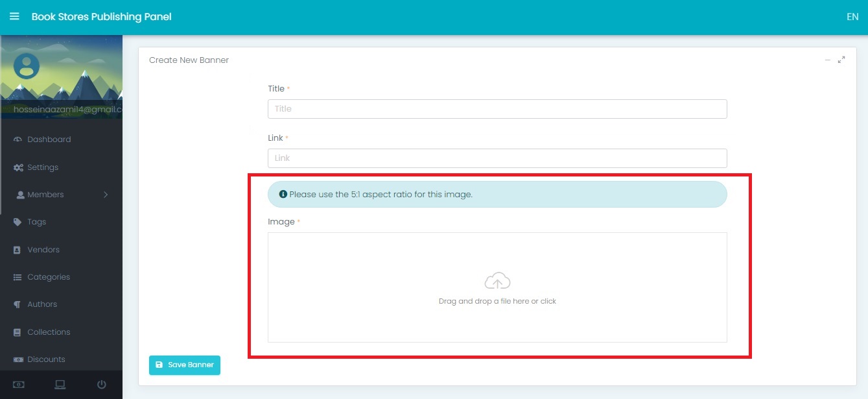Click the user avatar icon

27,66
